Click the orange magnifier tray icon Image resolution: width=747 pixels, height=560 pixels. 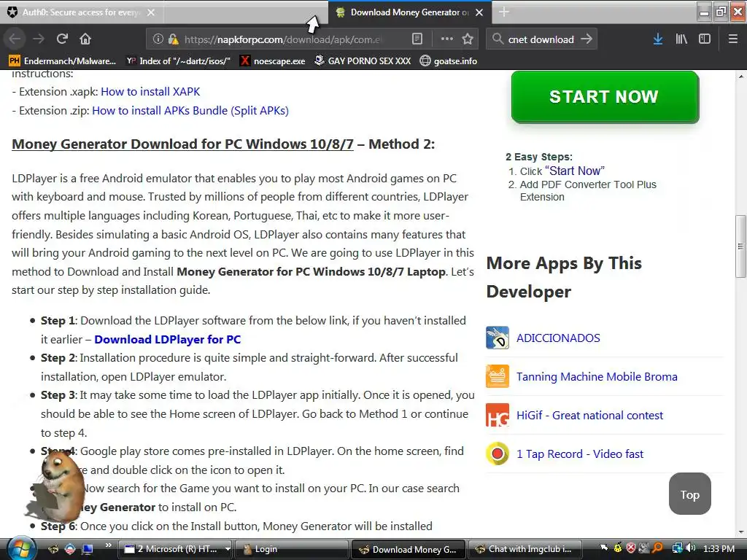657,548
